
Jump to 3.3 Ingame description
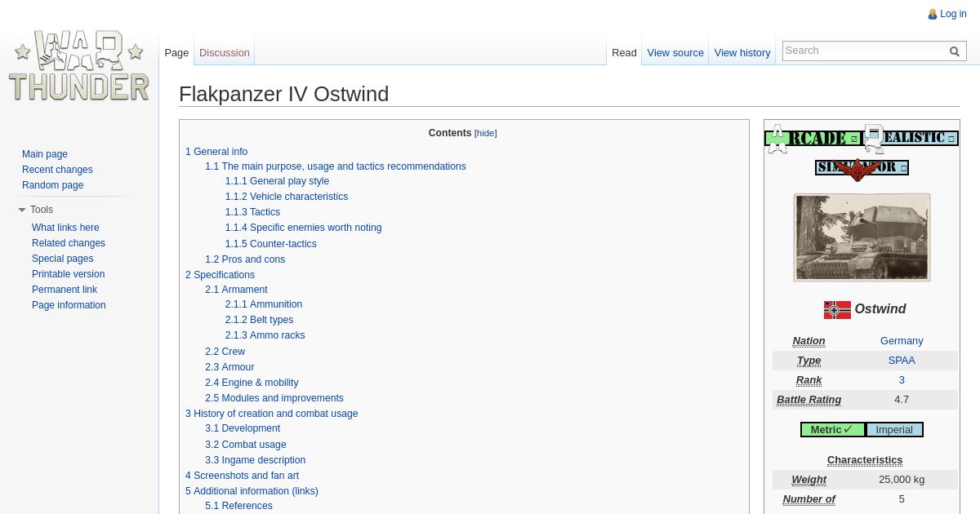click(x=255, y=460)
